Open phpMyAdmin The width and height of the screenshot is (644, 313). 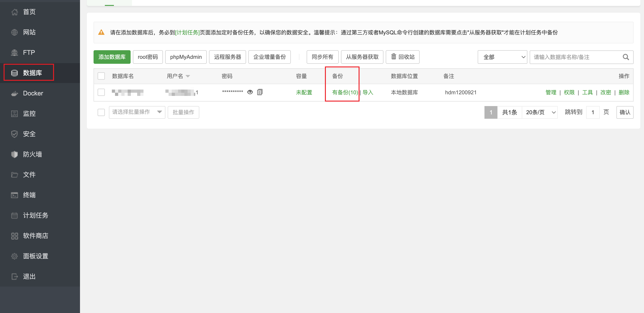click(186, 57)
